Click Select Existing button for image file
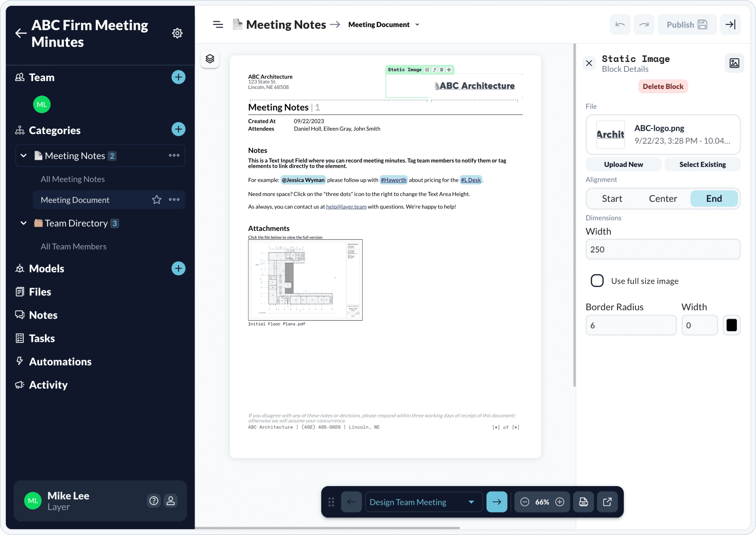This screenshot has height=535, width=756. 702,165
